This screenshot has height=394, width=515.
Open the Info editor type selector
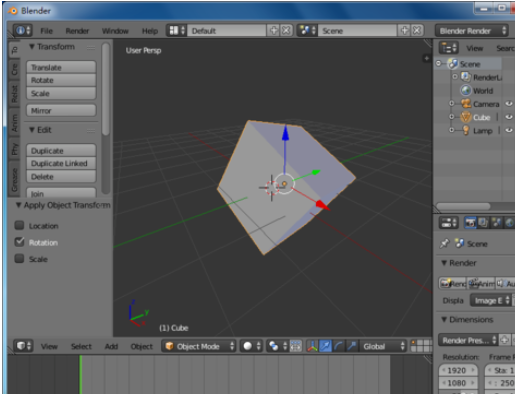click(x=22, y=31)
